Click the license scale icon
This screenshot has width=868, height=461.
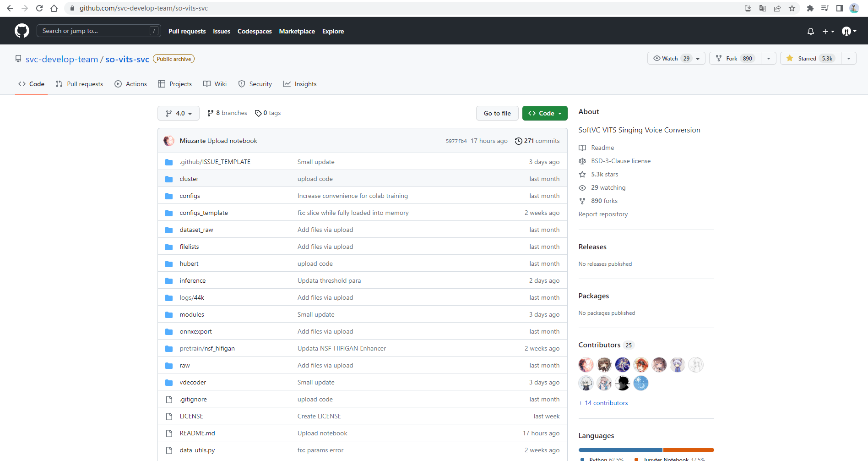point(582,161)
